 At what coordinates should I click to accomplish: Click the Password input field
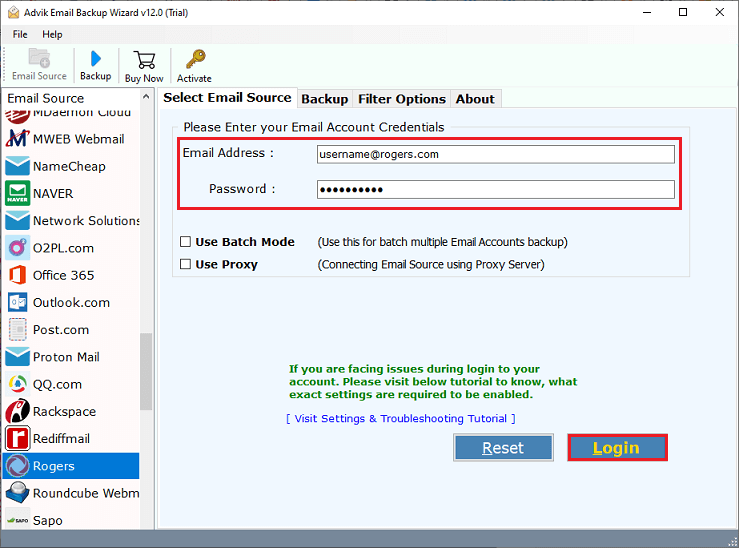[x=495, y=189]
